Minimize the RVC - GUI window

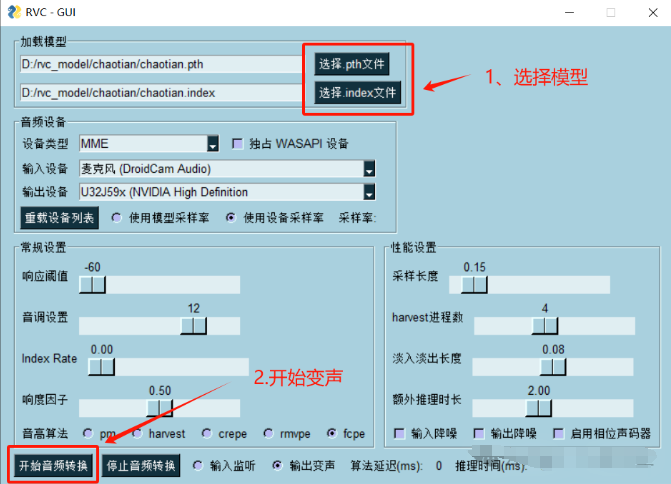569,12
